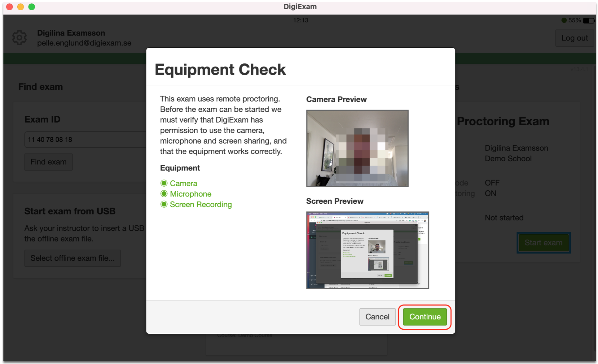Click the Equipment Check dialog title
598x364 pixels.
220,69
